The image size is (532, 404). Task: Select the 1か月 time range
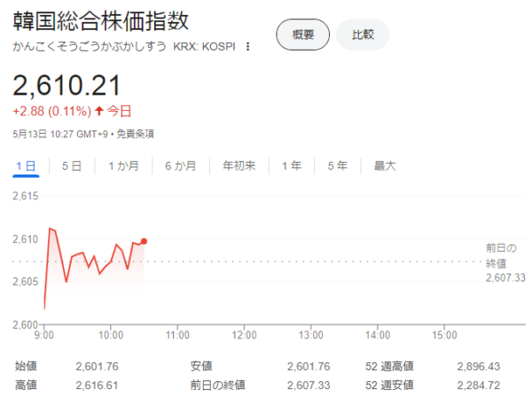122,166
